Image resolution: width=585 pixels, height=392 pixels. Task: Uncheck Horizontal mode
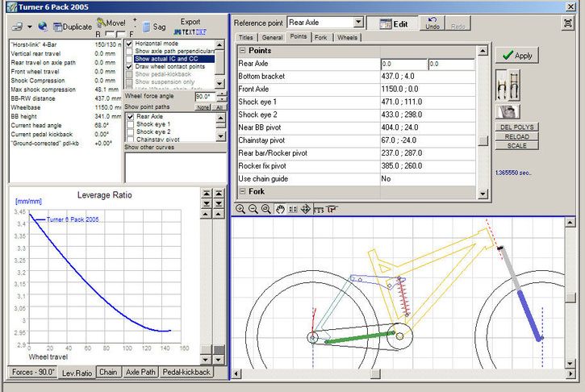129,44
